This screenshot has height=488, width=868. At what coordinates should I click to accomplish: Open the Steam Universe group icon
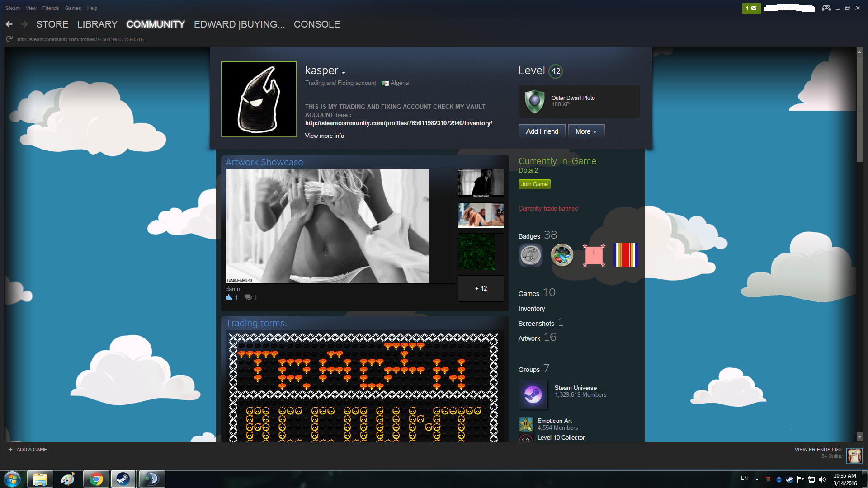coord(533,394)
